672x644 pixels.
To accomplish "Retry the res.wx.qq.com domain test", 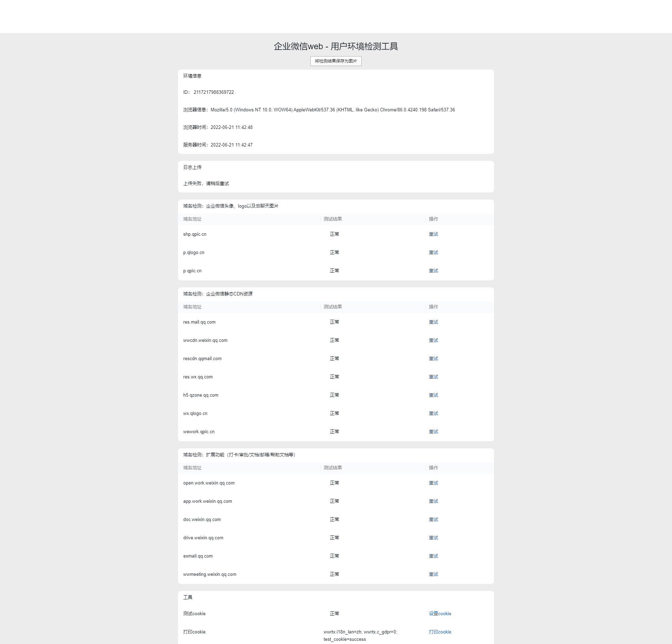I will pyautogui.click(x=433, y=377).
